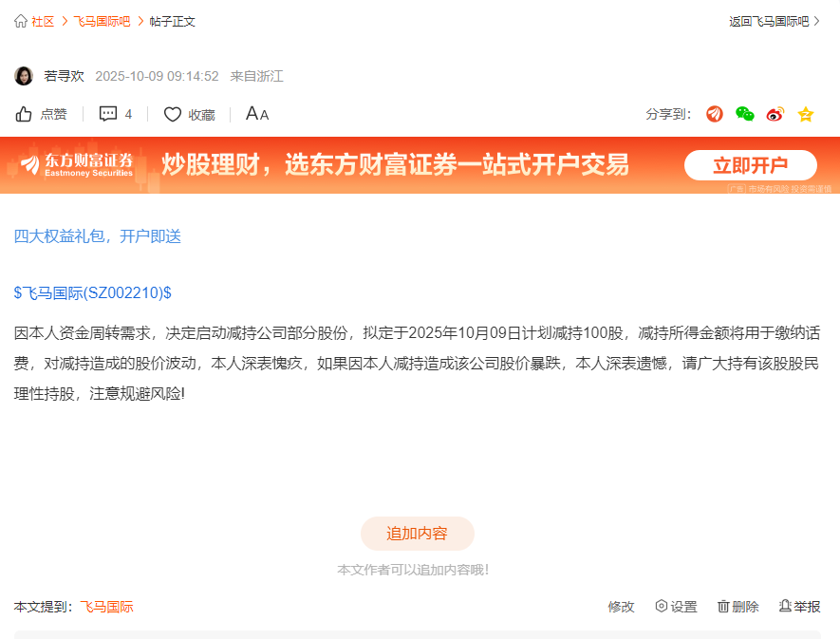Click 立即开户 banner button
The image size is (840, 639).
click(x=751, y=165)
